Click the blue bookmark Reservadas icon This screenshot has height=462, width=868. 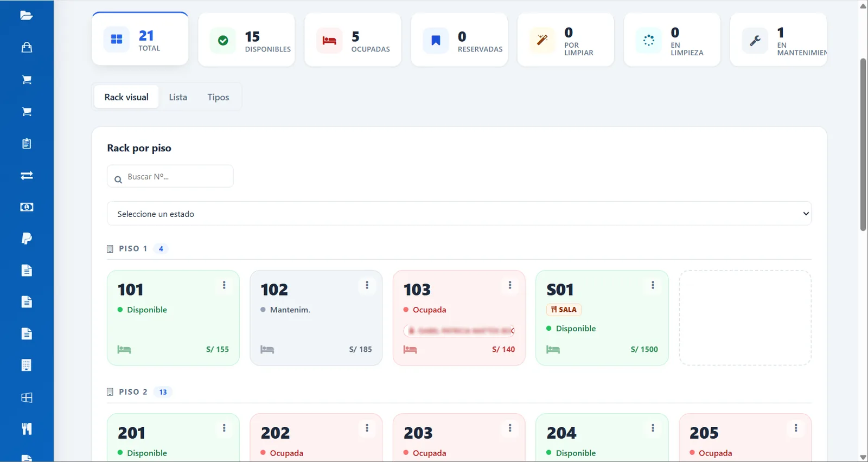tap(436, 40)
